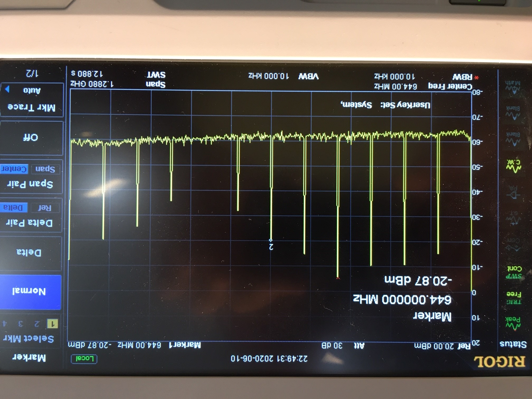
Task: Select Ref in Delta Pair option
Action: click(x=44, y=208)
